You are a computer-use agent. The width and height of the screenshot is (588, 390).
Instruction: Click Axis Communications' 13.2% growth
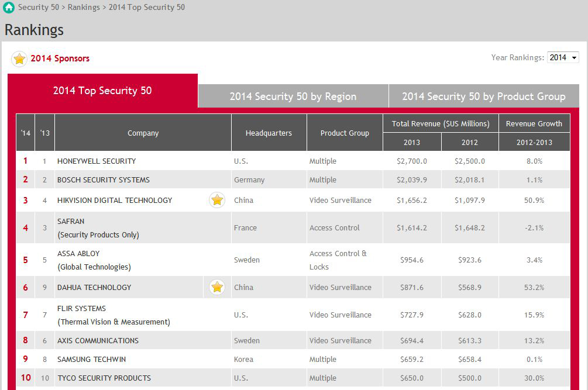pos(534,340)
